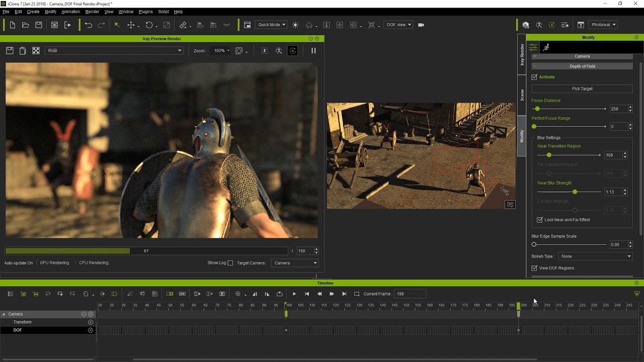Switch to the Scene side tab
The height and width of the screenshot is (362, 644).
click(522, 95)
